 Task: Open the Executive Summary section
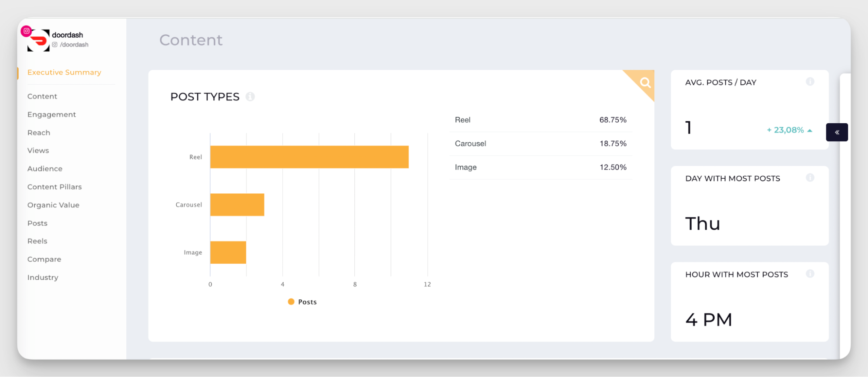pyautogui.click(x=64, y=72)
